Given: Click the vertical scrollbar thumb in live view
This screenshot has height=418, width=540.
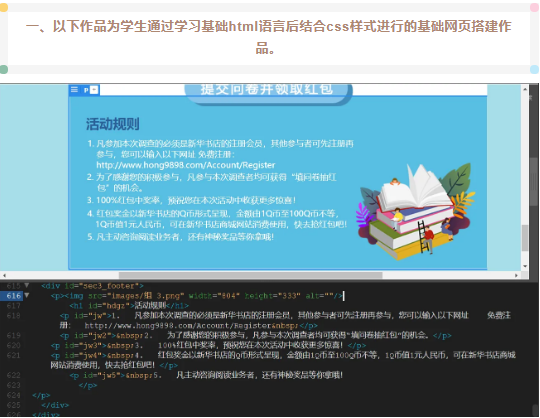Looking at the screenshot, I should 525,238.
